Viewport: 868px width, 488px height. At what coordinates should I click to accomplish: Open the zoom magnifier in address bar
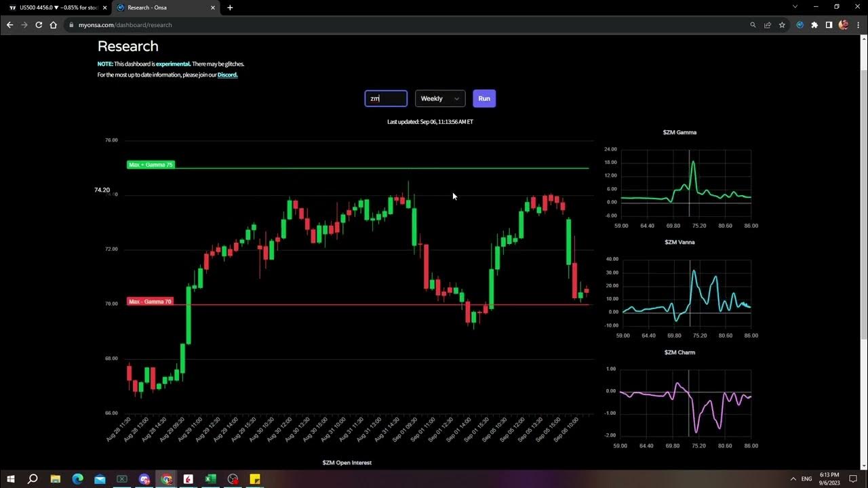point(753,25)
